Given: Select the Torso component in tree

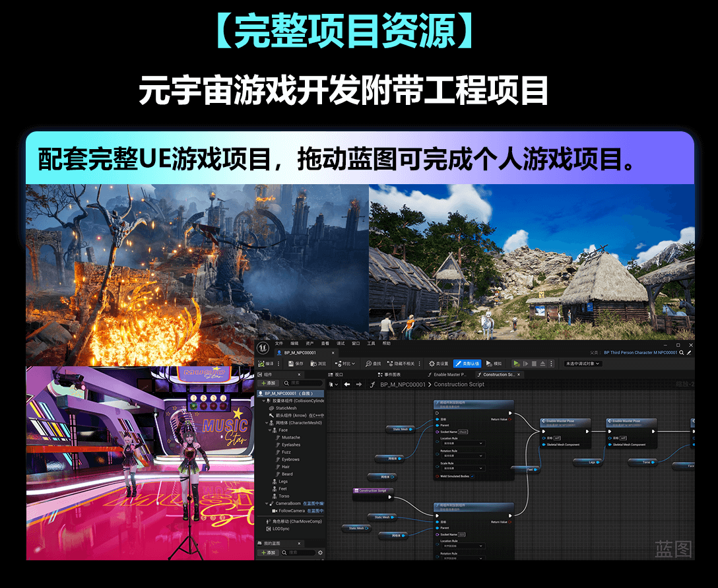Looking at the screenshot, I should [x=280, y=496].
